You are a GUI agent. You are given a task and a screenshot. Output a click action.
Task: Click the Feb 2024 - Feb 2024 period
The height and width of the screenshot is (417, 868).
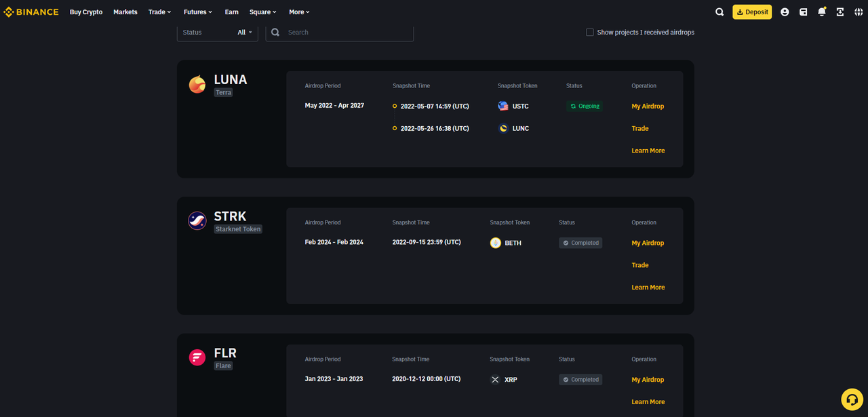334,242
